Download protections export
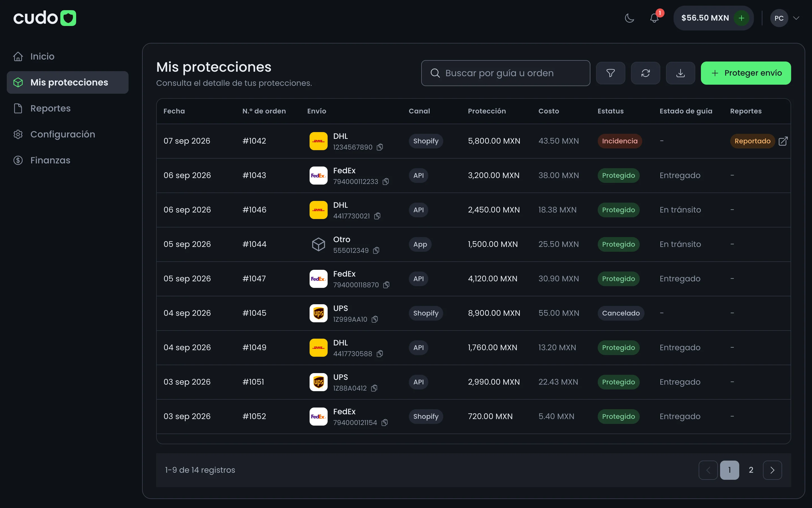812x508 pixels. pyautogui.click(x=680, y=73)
